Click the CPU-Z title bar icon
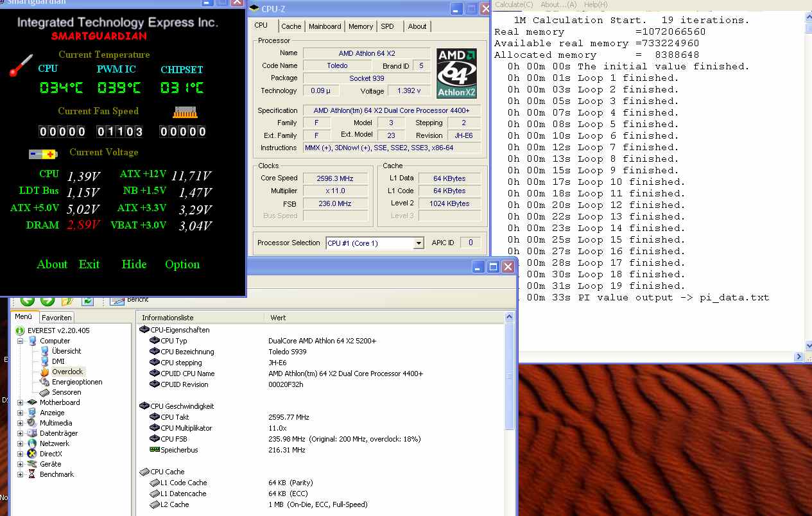 pos(254,8)
